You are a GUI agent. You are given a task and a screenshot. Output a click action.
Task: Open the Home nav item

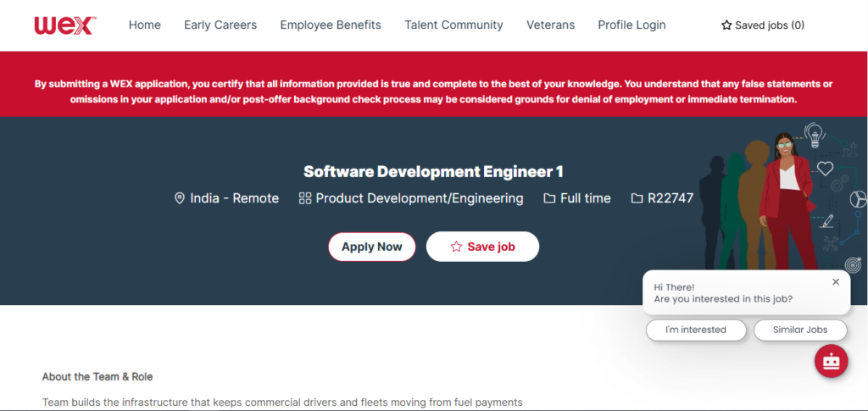tap(144, 25)
